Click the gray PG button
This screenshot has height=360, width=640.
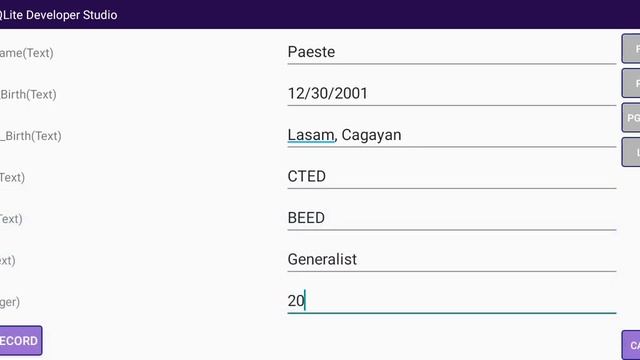pyautogui.click(x=631, y=118)
